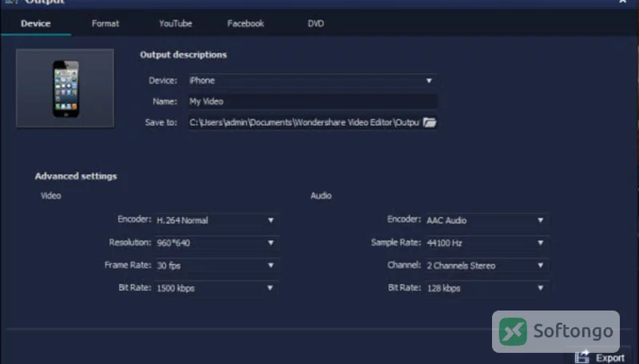The image size is (639, 364).
Task: Open the YouTube tab
Action: (x=176, y=24)
